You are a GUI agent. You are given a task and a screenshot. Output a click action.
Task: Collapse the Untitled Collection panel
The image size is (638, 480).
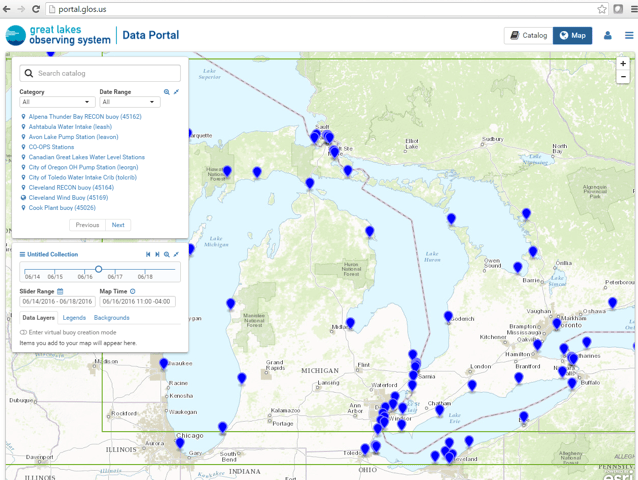(x=176, y=254)
